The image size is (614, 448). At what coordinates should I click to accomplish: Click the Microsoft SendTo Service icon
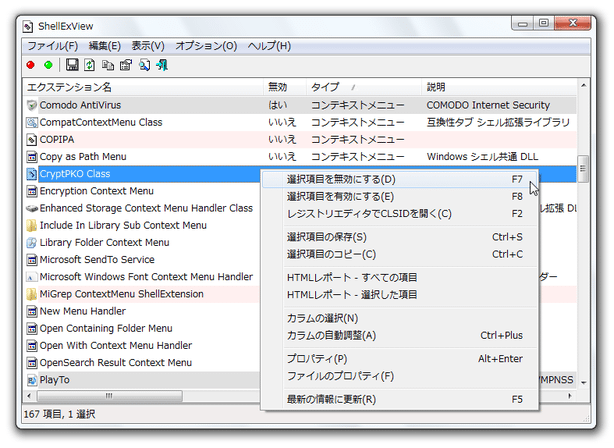32,260
